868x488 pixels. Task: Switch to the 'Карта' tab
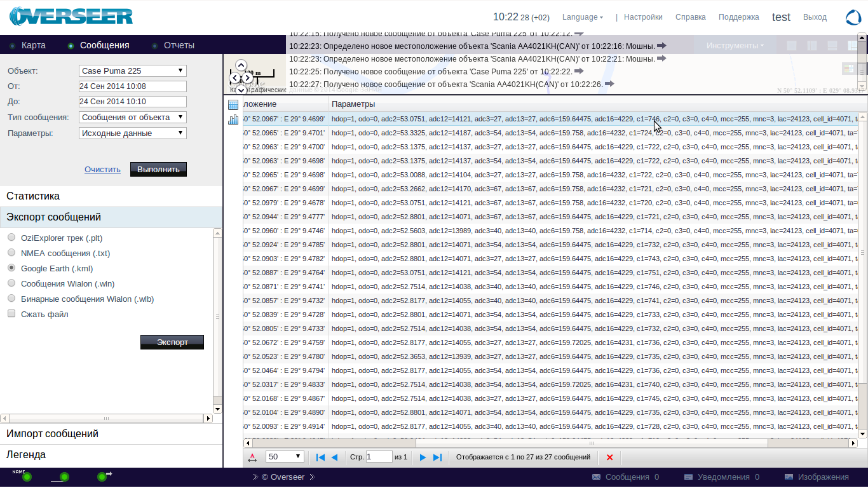point(33,45)
